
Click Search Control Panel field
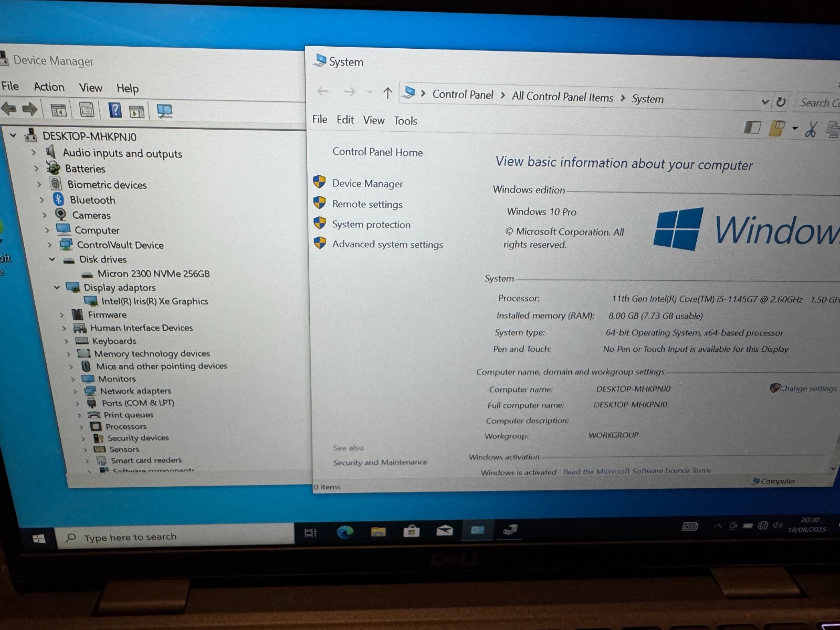[x=818, y=103]
